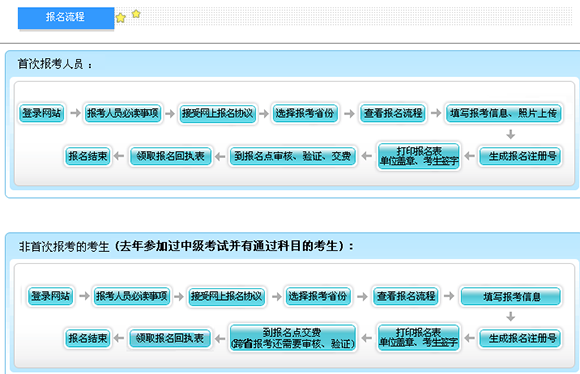580x374 pixels.
Task: Click 到报名点交费 step in the lower flow
Action: coord(292,338)
